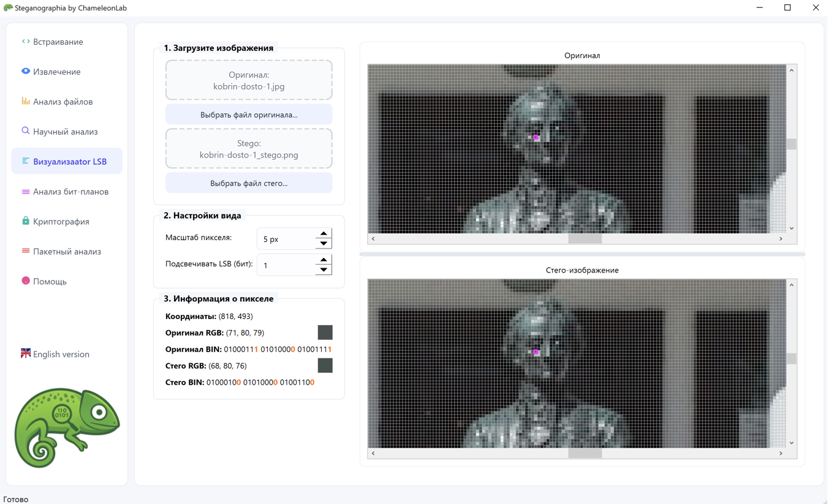The height and width of the screenshot is (504, 828).
Task: Click the Извлечение eye icon
Action: click(26, 71)
